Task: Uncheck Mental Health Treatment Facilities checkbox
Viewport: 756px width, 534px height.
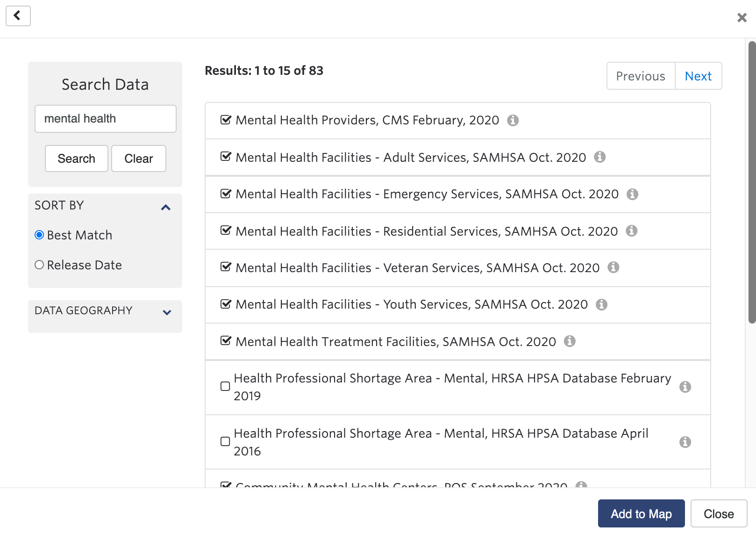Action: (x=226, y=340)
